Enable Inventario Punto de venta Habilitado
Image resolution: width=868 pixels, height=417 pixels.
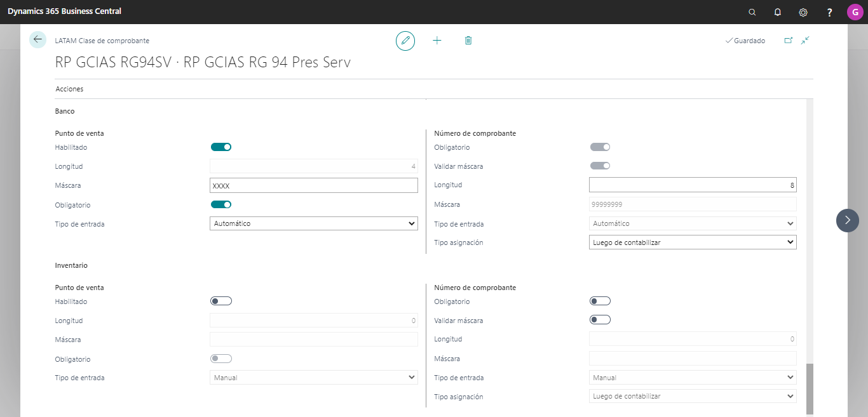pos(221,301)
